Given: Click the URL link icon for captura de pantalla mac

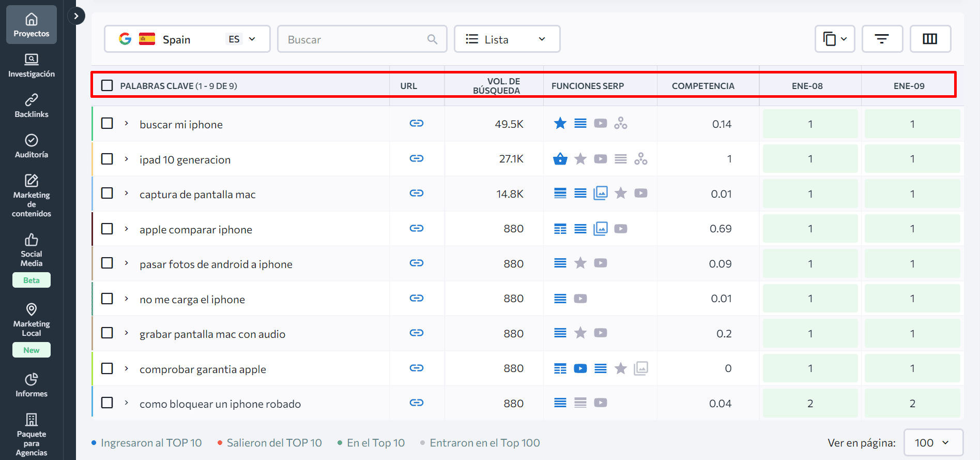Looking at the screenshot, I should pyautogui.click(x=417, y=193).
